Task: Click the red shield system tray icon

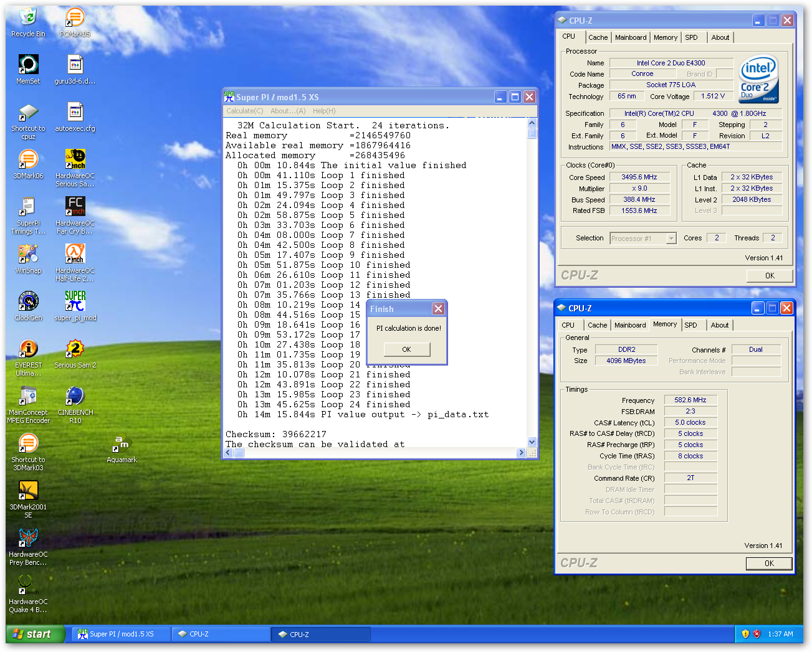Action: point(757,634)
